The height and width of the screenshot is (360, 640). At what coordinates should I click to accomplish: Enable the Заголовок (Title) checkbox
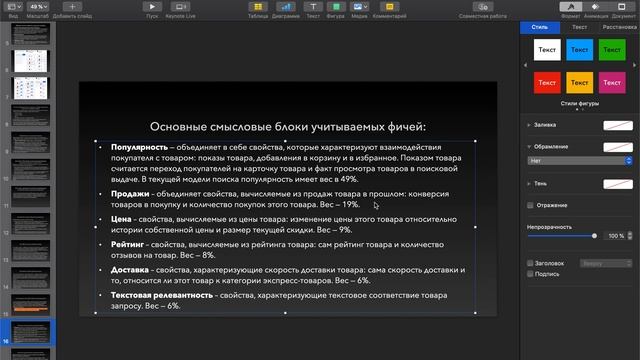coord(530,263)
